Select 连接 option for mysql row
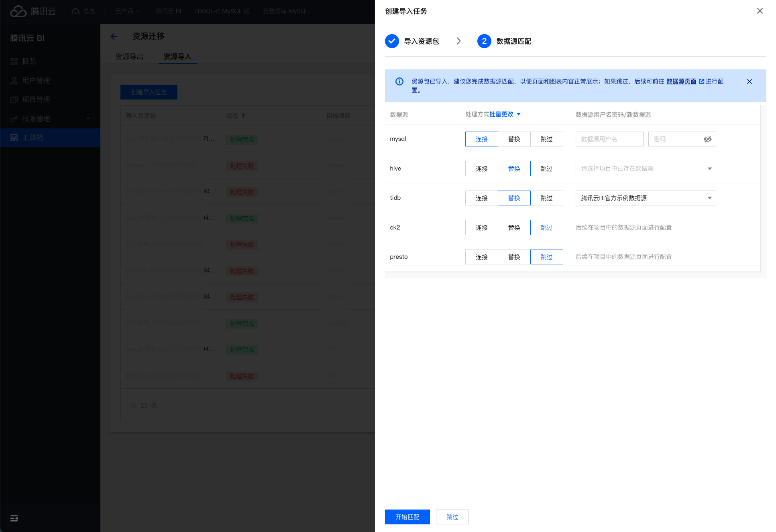This screenshot has height=532, width=776. [481, 139]
